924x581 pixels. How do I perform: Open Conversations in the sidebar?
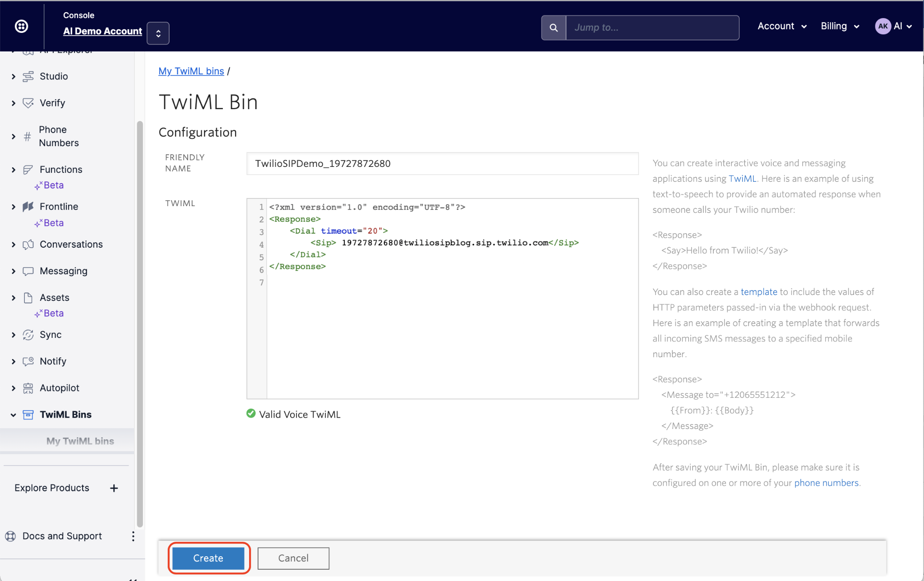click(x=71, y=244)
